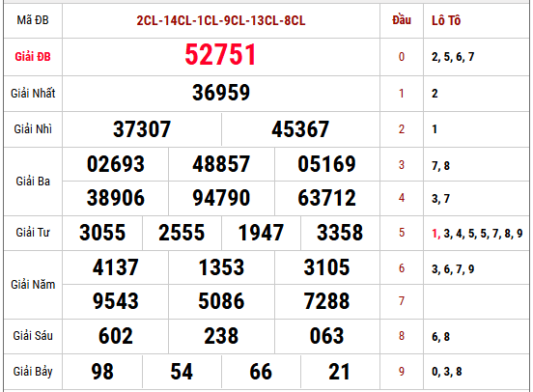This screenshot has width=533, height=392.
Task: Click the Giải Nhì number 45367
Action: 300,129
